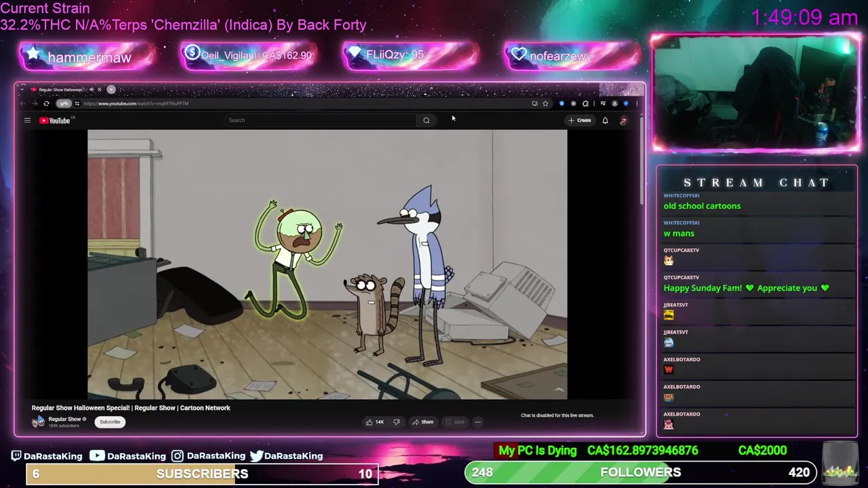The image size is (868, 488).
Task: Click the youtube.com address bar URL
Action: [x=136, y=104]
